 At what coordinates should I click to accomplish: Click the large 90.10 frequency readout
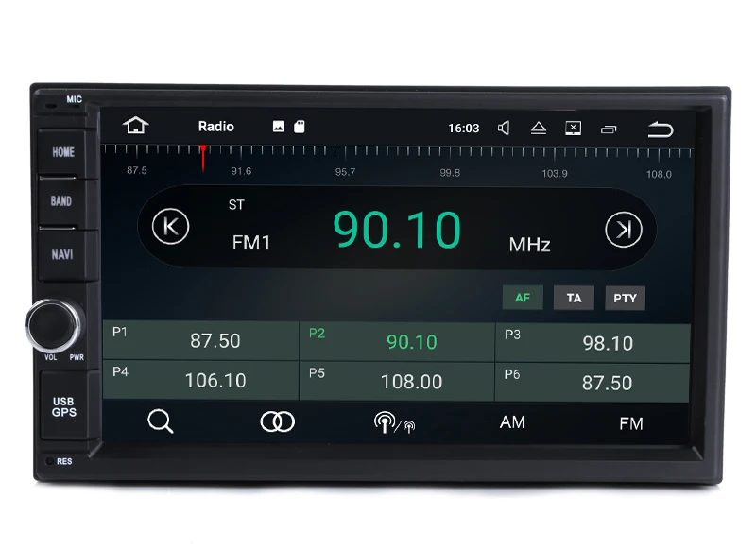[x=397, y=230]
